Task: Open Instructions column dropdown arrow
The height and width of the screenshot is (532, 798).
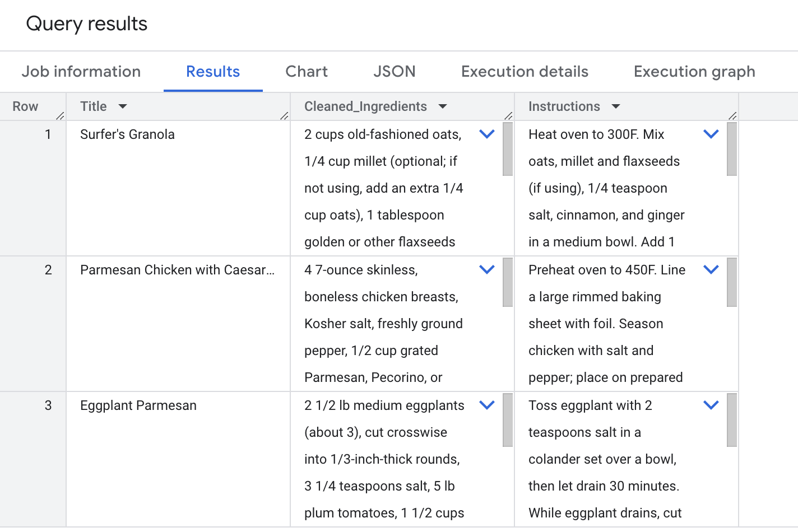Action: [x=616, y=106]
